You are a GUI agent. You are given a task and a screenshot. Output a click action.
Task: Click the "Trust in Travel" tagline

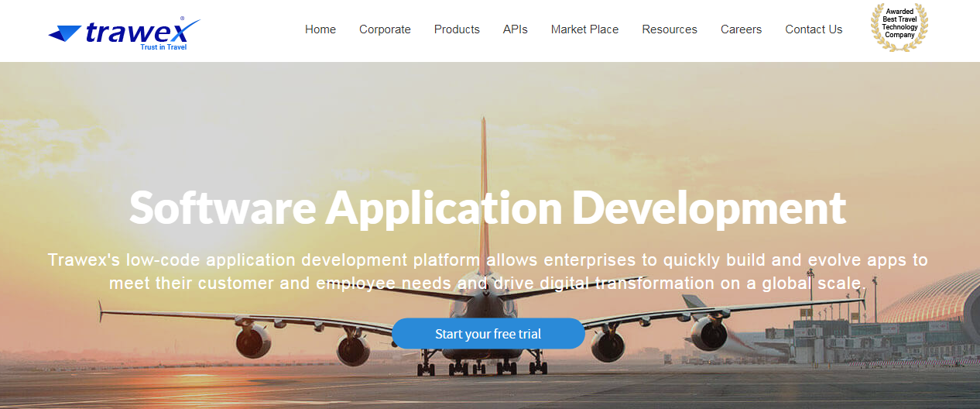click(163, 47)
